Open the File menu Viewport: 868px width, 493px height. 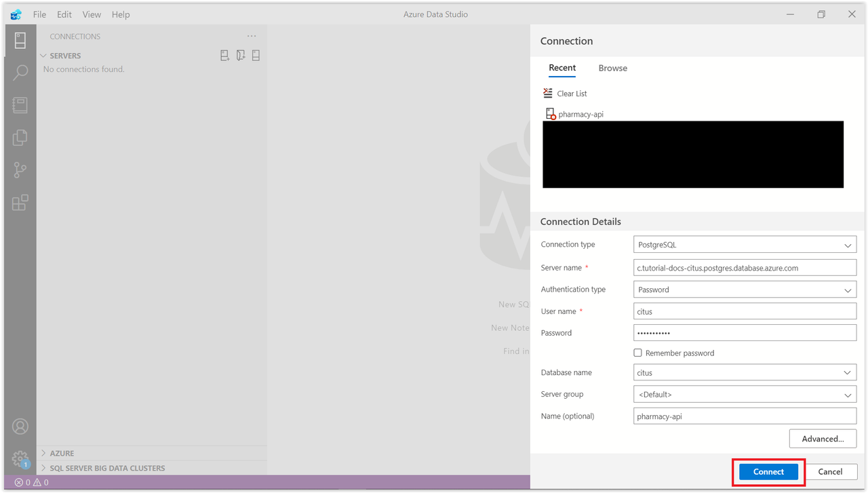click(39, 14)
